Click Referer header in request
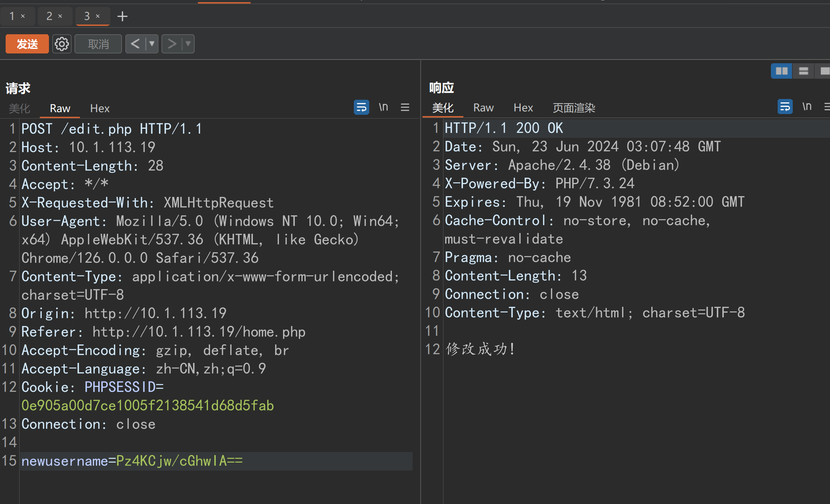The height and width of the screenshot is (504, 830). coord(163,332)
